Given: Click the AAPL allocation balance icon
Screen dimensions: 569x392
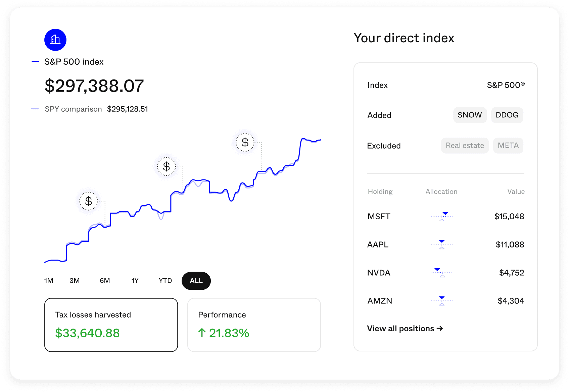Looking at the screenshot, I should [442, 244].
